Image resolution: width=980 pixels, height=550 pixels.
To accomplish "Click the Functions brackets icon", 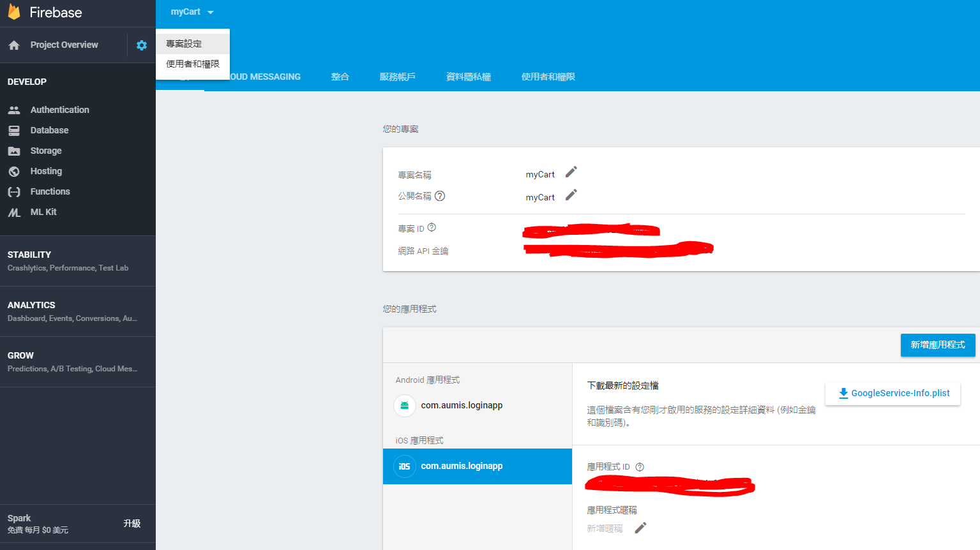I will point(14,192).
